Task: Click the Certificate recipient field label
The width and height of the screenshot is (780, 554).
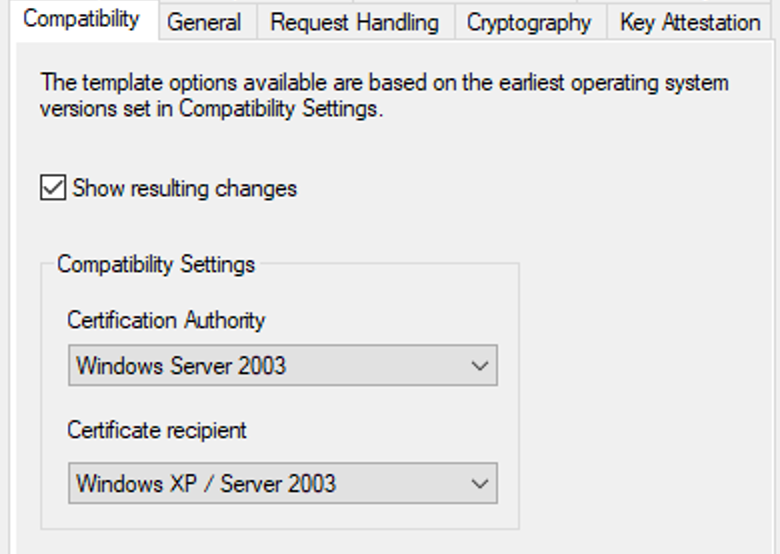Action: [157, 431]
